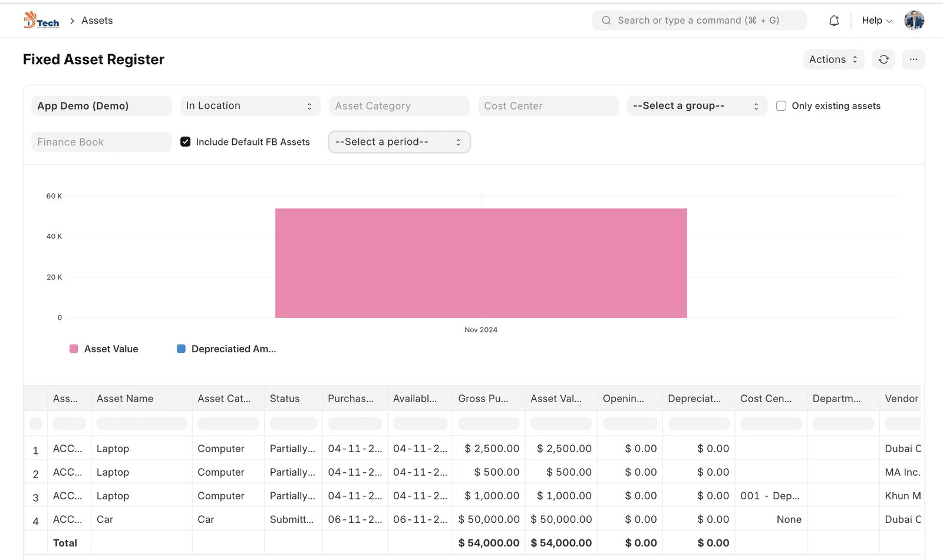This screenshot has width=943, height=560.
Task: Click the user profile avatar
Action: coord(914,21)
